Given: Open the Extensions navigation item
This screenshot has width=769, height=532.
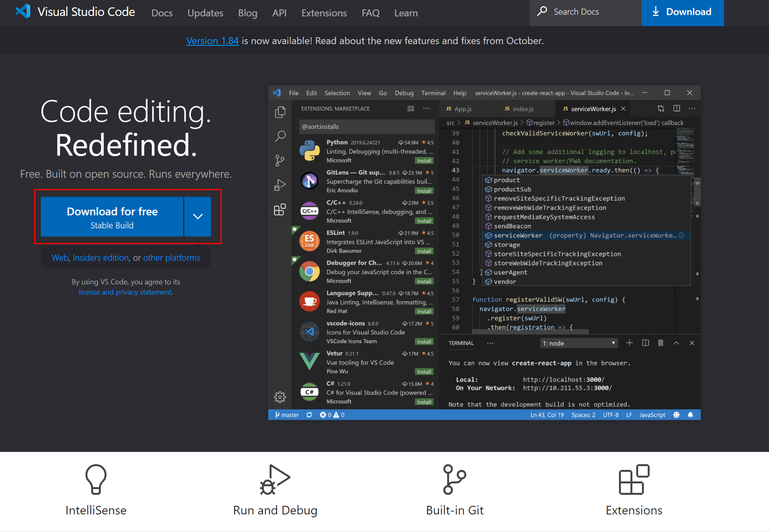Looking at the screenshot, I should 324,13.
